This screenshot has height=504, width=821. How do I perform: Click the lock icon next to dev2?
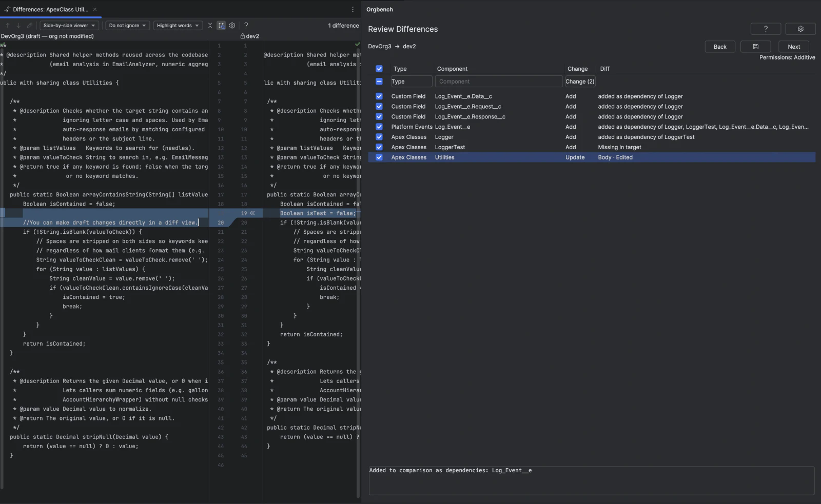(243, 36)
